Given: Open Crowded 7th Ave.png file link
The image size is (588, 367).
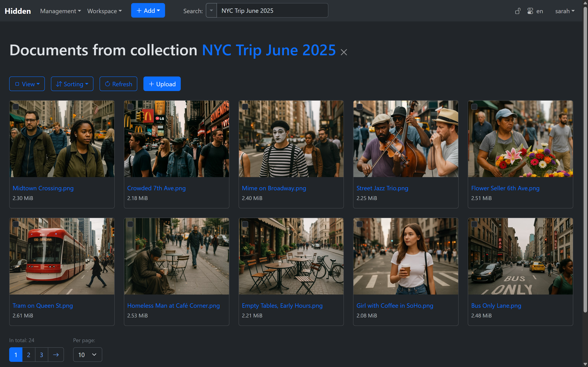Looking at the screenshot, I should [156, 188].
